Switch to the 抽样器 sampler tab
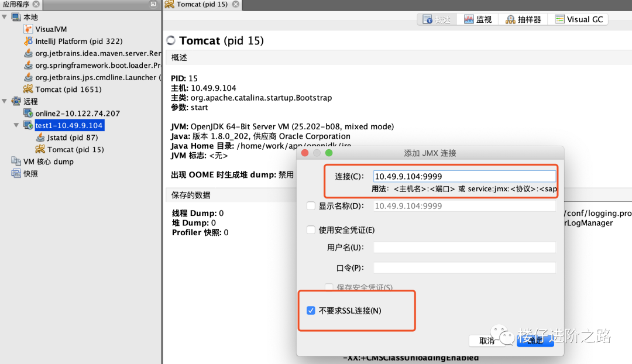 coord(523,19)
